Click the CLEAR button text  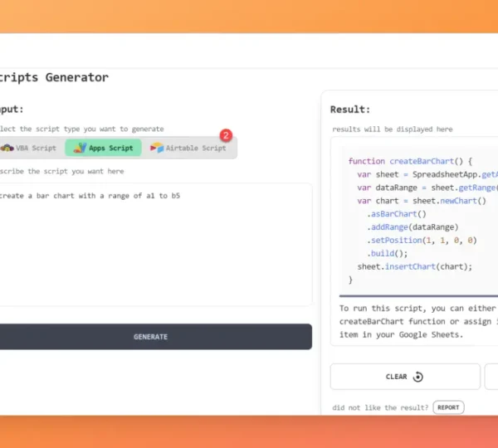click(x=396, y=377)
